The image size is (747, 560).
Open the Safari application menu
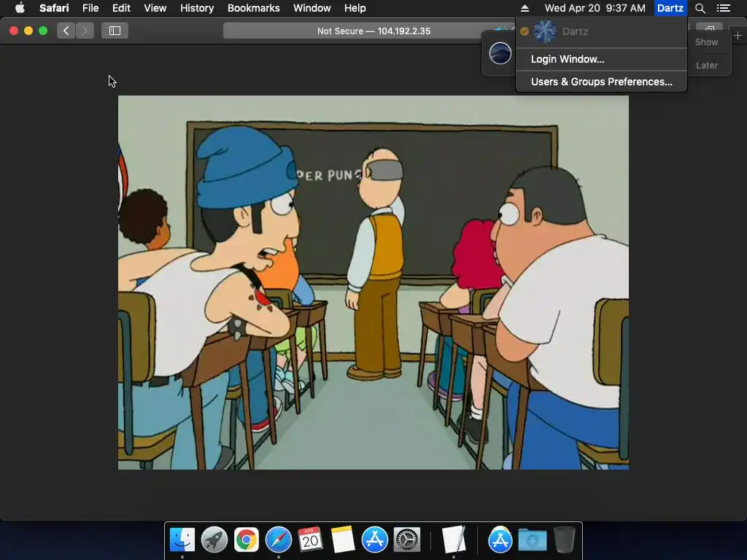(x=54, y=8)
